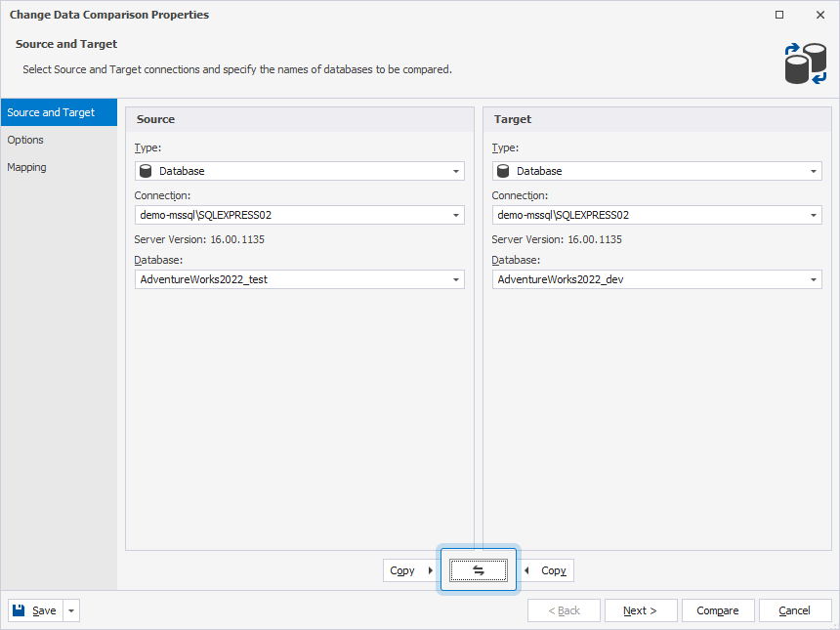Image resolution: width=840 pixels, height=630 pixels.
Task: Open the Source Connection dropdown list
Action: click(x=455, y=215)
